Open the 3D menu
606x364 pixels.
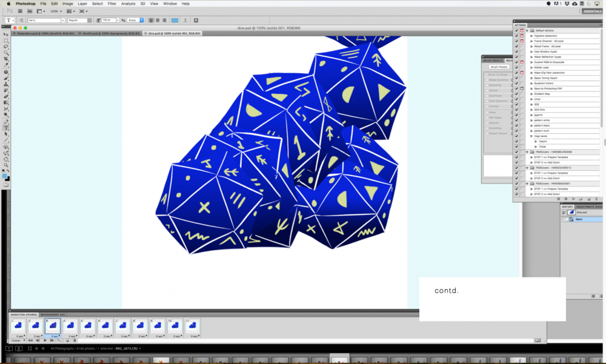click(x=142, y=4)
